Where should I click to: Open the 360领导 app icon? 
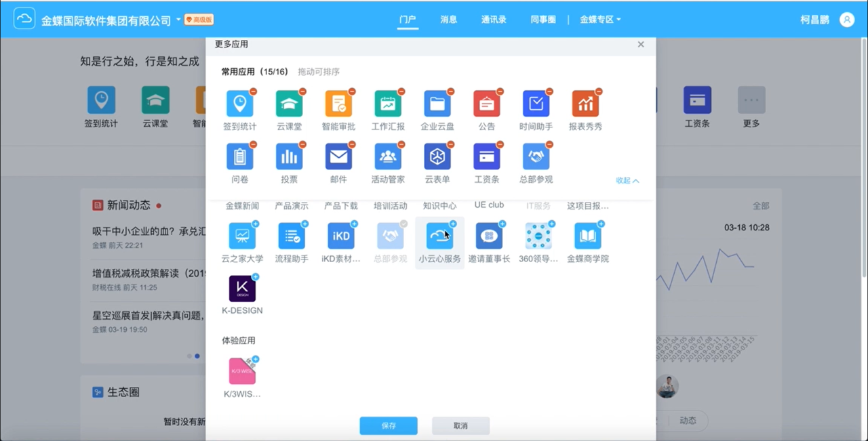[538, 236]
